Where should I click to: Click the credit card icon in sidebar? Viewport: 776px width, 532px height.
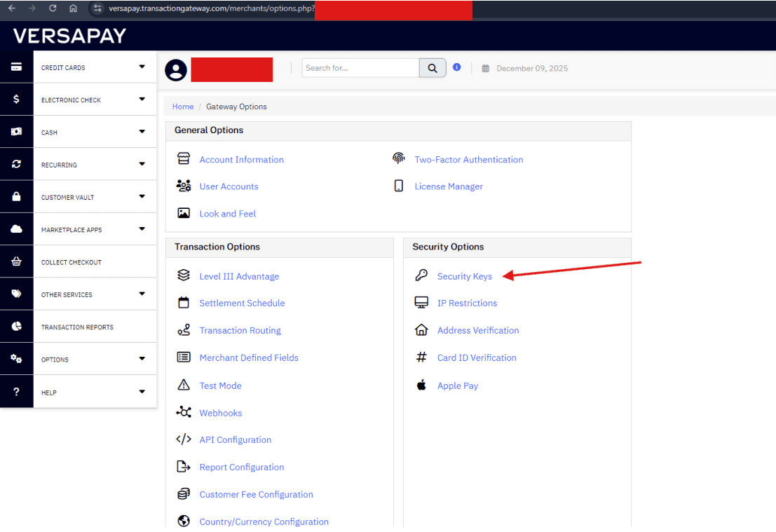(x=16, y=67)
